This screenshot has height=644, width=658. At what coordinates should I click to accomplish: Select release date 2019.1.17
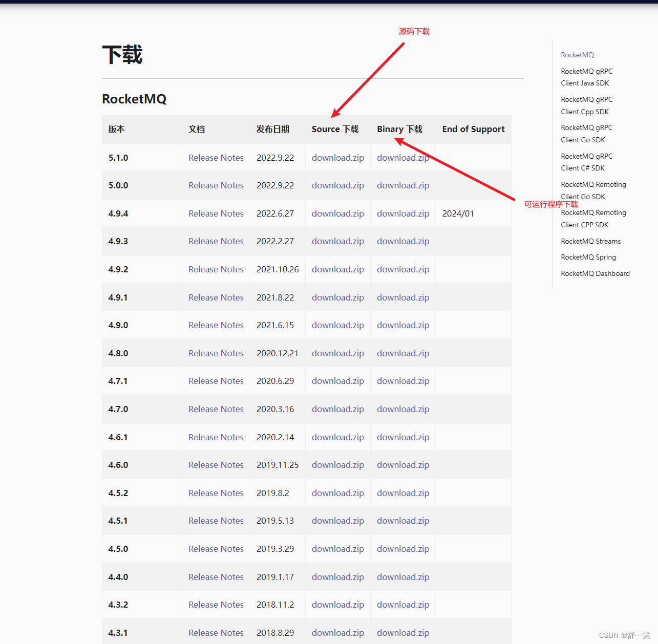[275, 577]
